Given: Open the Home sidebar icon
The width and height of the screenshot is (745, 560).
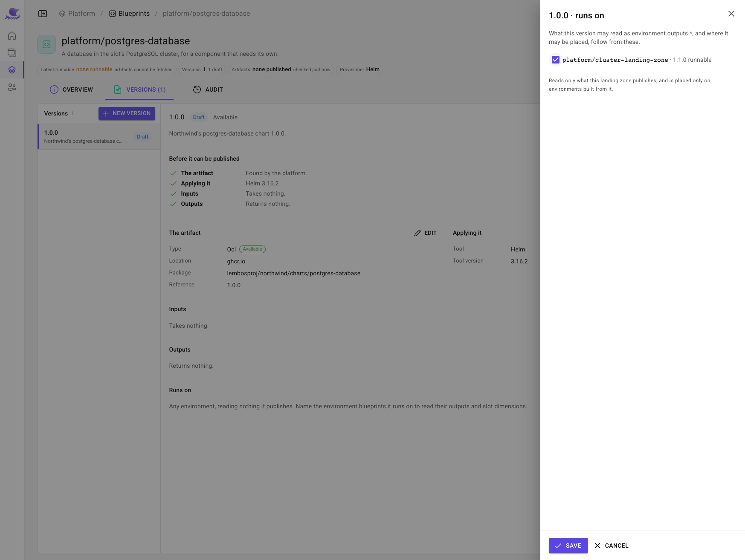Looking at the screenshot, I should (12, 36).
